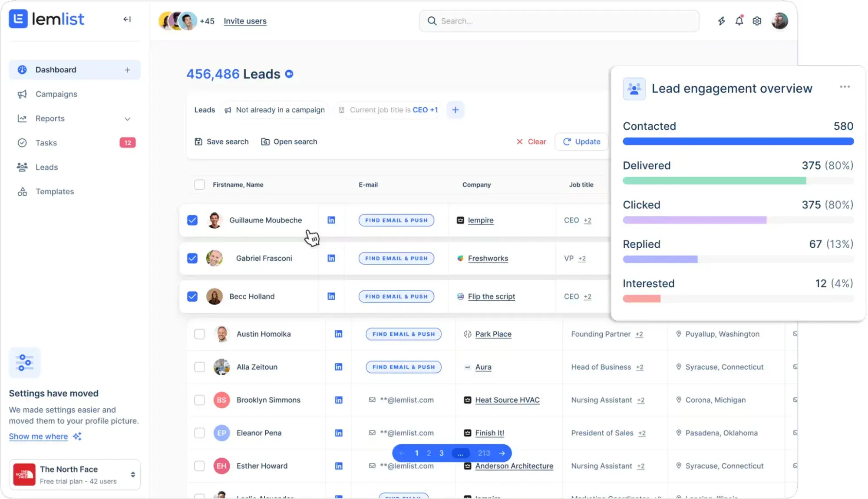868x499 pixels.
Task: Go to page 3 in the pagination
Action: 441,453
